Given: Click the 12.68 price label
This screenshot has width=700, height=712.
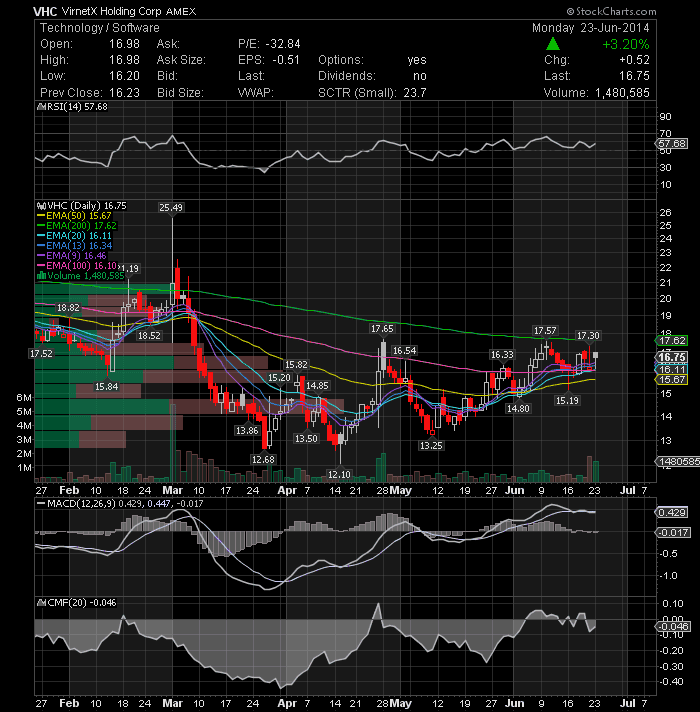Looking at the screenshot, I should pyautogui.click(x=263, y=460).
